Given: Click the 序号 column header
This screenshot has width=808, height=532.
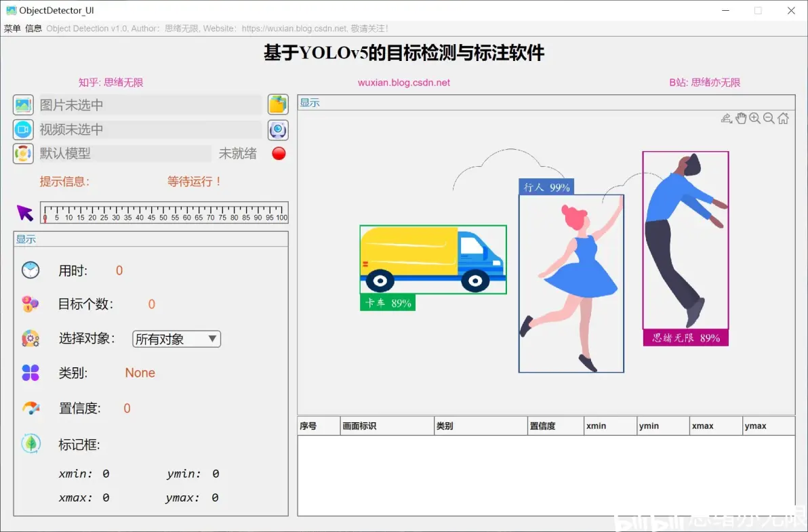Looking at the screenshot, I should pos(319,426).
